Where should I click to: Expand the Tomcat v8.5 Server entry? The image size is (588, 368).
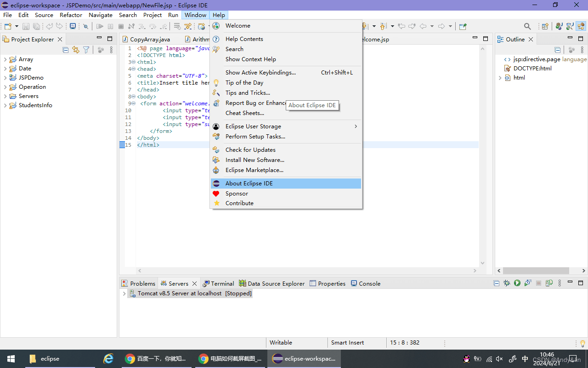124,293
